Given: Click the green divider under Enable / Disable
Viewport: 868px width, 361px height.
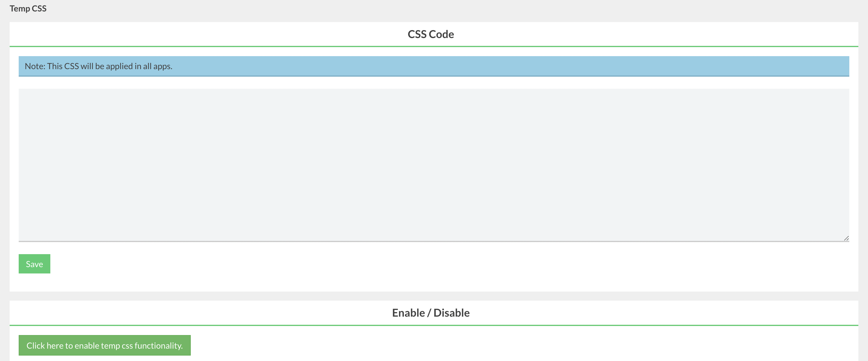Looking at the screenshot, I should point(434,325).
